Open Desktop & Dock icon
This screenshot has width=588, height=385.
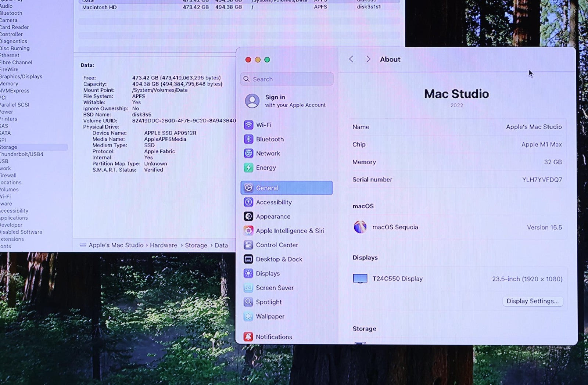[x=248, y=259]
